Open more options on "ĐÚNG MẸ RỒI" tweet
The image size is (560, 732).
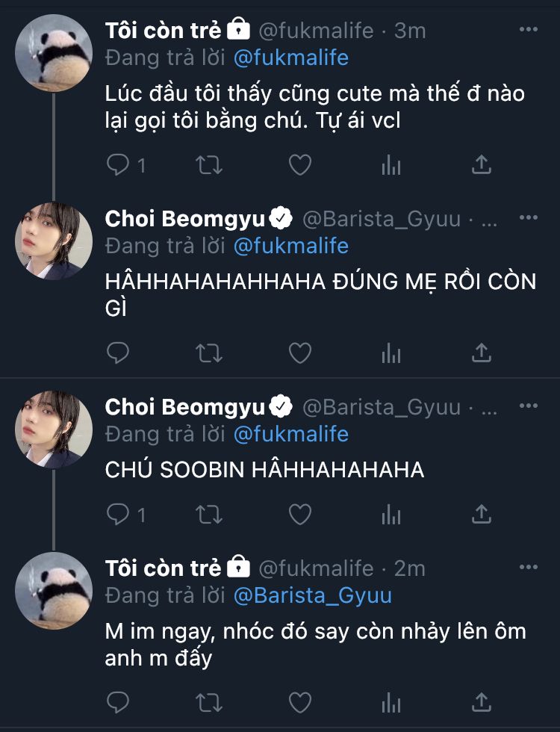528,218
